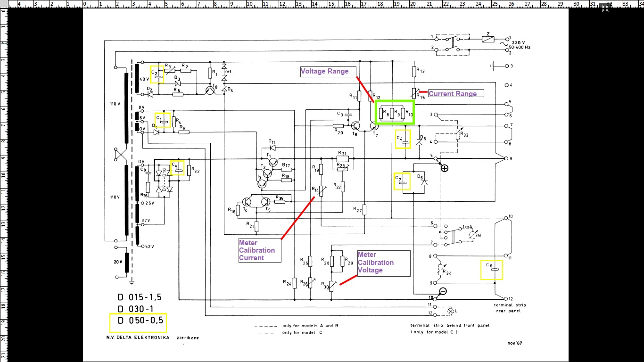Click the circled minus output terminal symbol
The width and height of the screenshot is (644, 362).
[443, 291]
